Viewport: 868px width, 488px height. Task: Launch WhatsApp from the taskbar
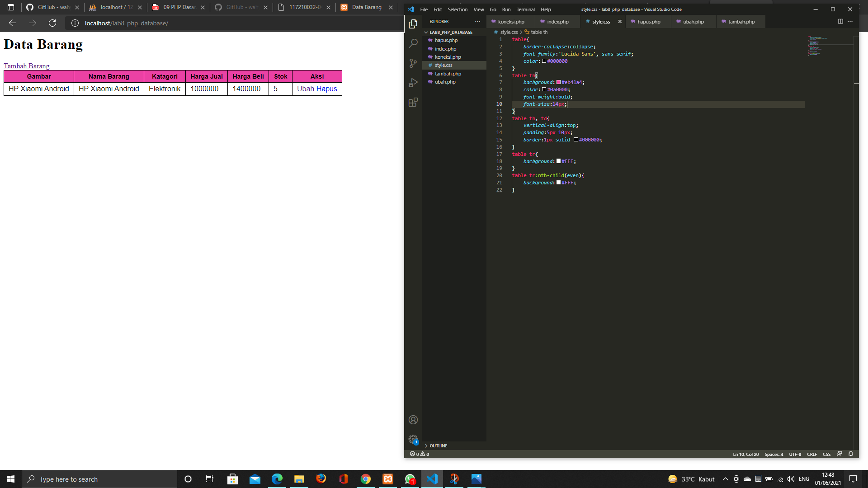(x=410, y=479)
